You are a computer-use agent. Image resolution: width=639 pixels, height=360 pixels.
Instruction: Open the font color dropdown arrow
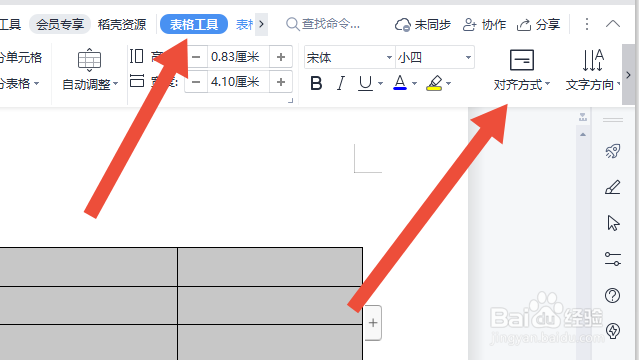tap(414, 84)
